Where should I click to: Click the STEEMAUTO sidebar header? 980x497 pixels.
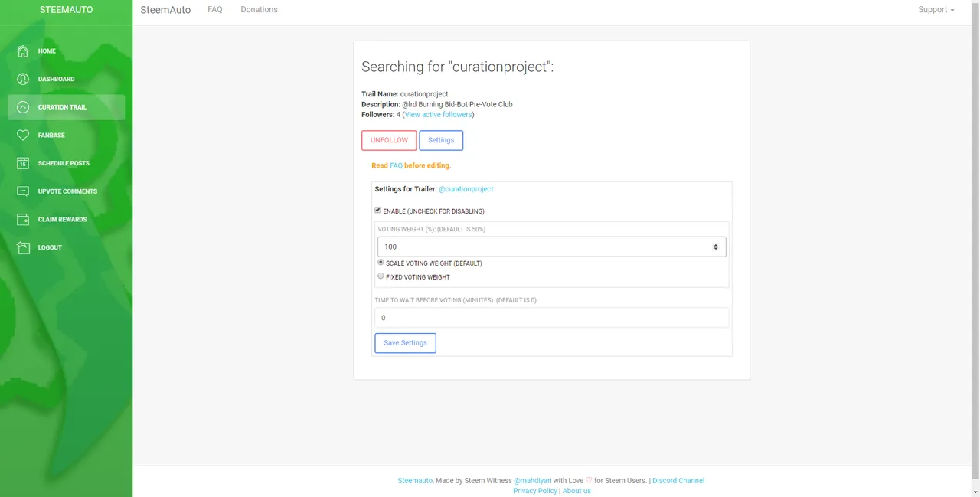click(x=66, y=10)
